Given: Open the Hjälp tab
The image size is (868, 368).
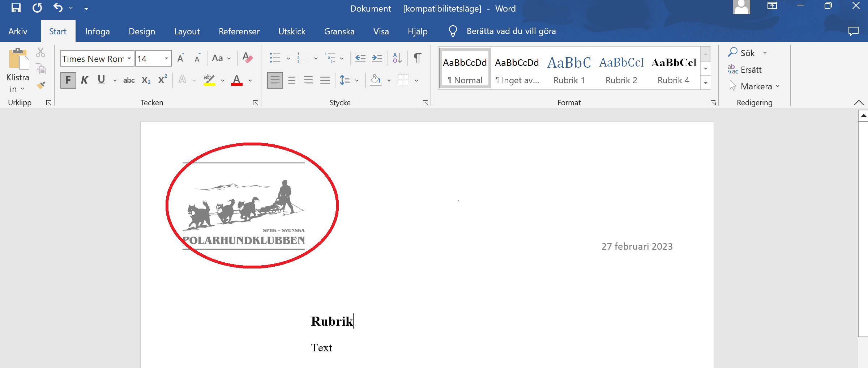Looking at the screenshot, I should coord(418,31).
